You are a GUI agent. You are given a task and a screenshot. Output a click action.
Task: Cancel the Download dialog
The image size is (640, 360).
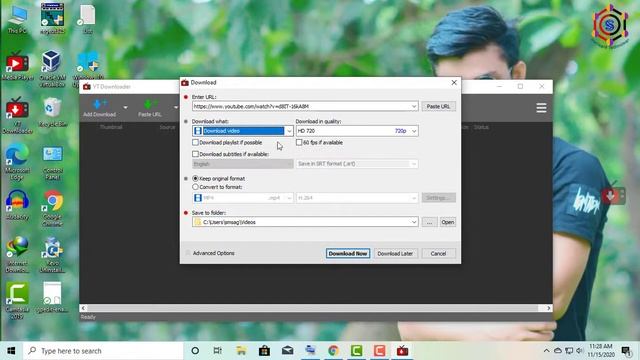click(x=438, y=253)
